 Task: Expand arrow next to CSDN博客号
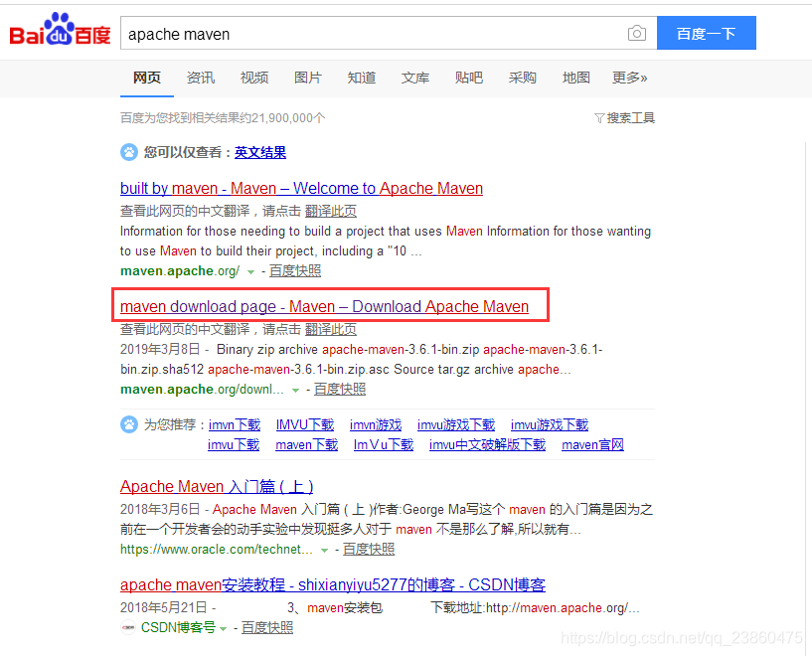[224, 628]
